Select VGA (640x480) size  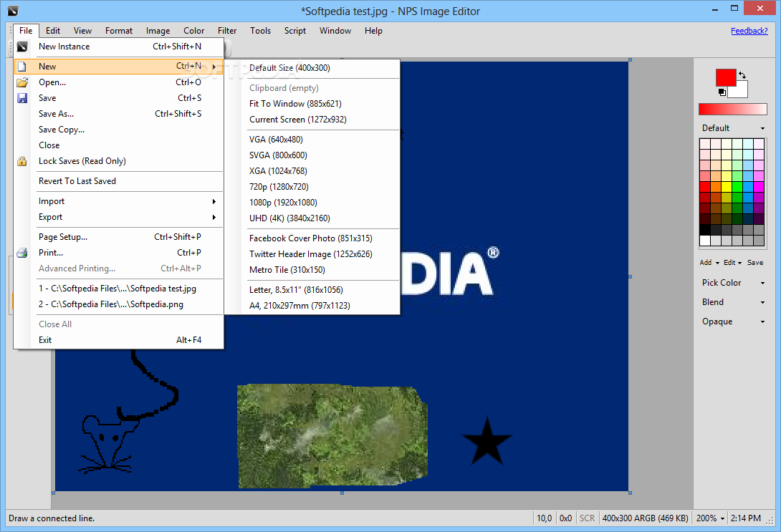tap(312, 140)
